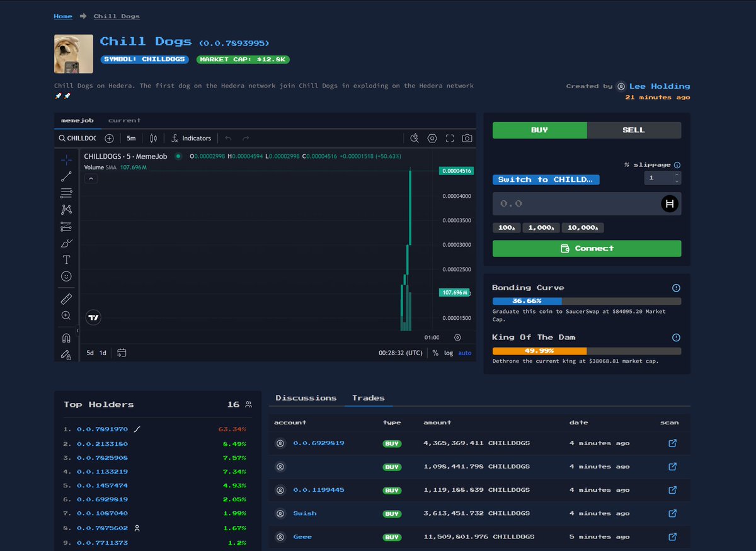
Task: Select the crosshair cursor tool
Action: (x=66, y=160)
